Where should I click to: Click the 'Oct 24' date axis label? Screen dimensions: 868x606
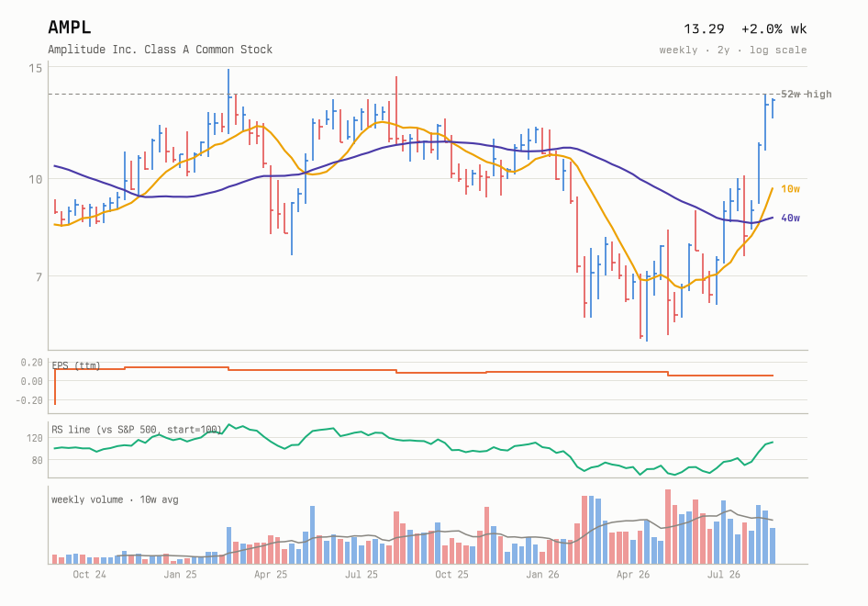(89, 575)
